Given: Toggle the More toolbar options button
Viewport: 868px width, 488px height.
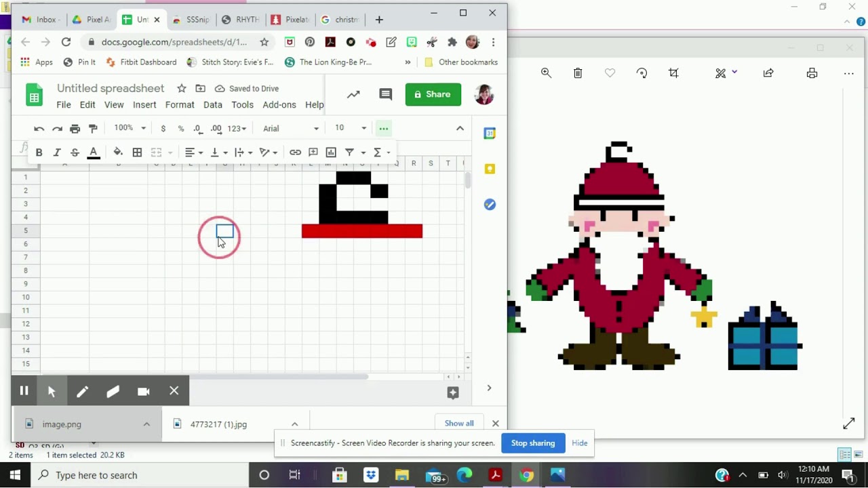Looking at the screenshot, I should pos(384,128).
